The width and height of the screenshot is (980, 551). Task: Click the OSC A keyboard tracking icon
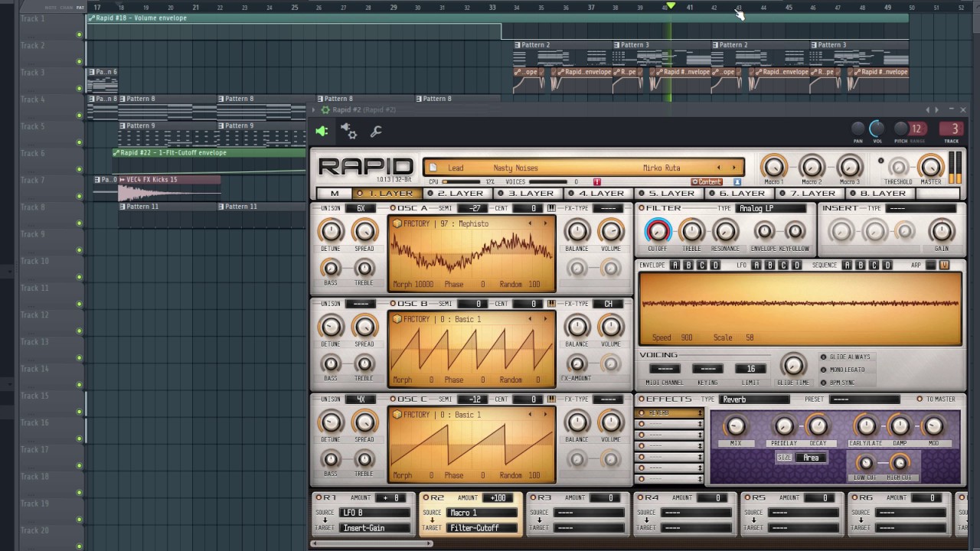coord(551,208)
